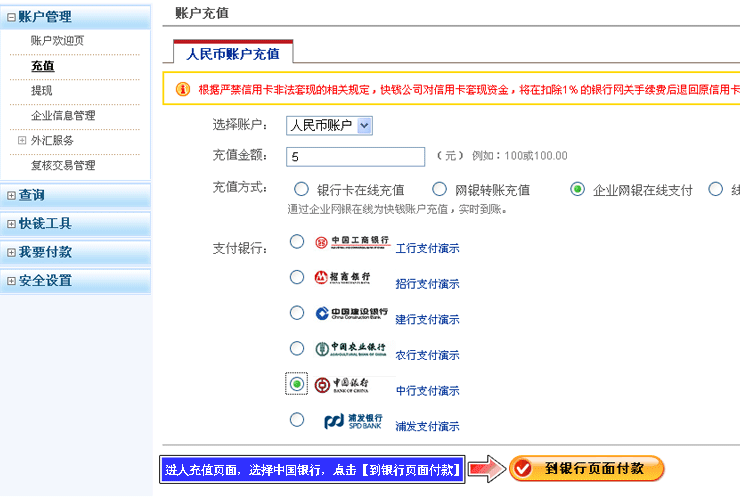Screen dimensions: 740x500
Task: Select 网银转账充值 radio option
Action: point(439,189)
